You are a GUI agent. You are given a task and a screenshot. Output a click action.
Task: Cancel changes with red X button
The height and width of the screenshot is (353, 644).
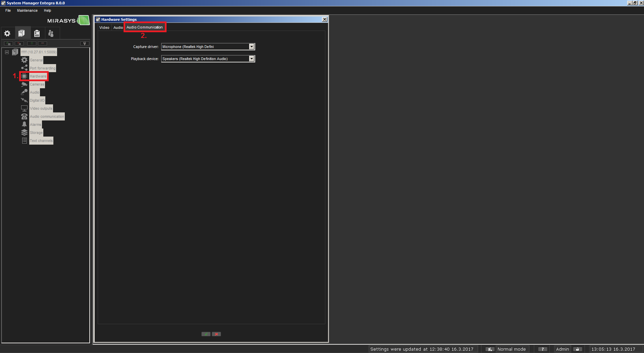point(217,334)
